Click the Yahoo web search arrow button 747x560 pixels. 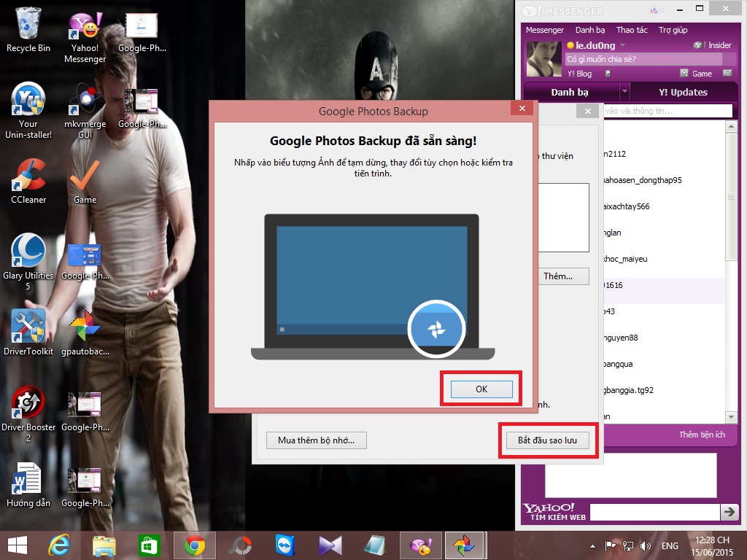click(729, 513)
